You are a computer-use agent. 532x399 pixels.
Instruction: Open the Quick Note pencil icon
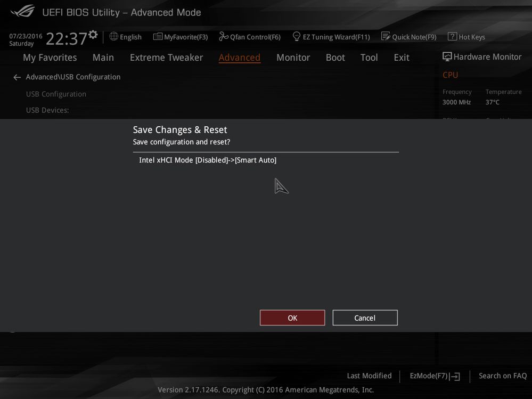[386, 36]
